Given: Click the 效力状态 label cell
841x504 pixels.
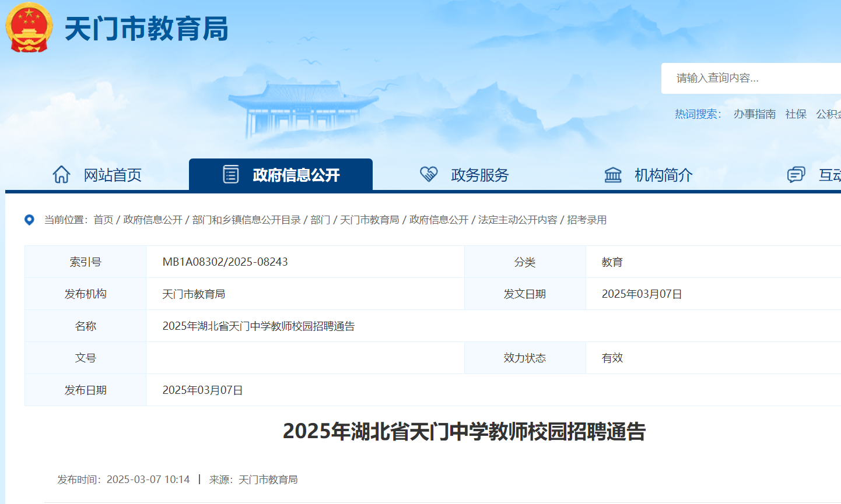Looking at the screenshot, I should (x=525, y=358).
